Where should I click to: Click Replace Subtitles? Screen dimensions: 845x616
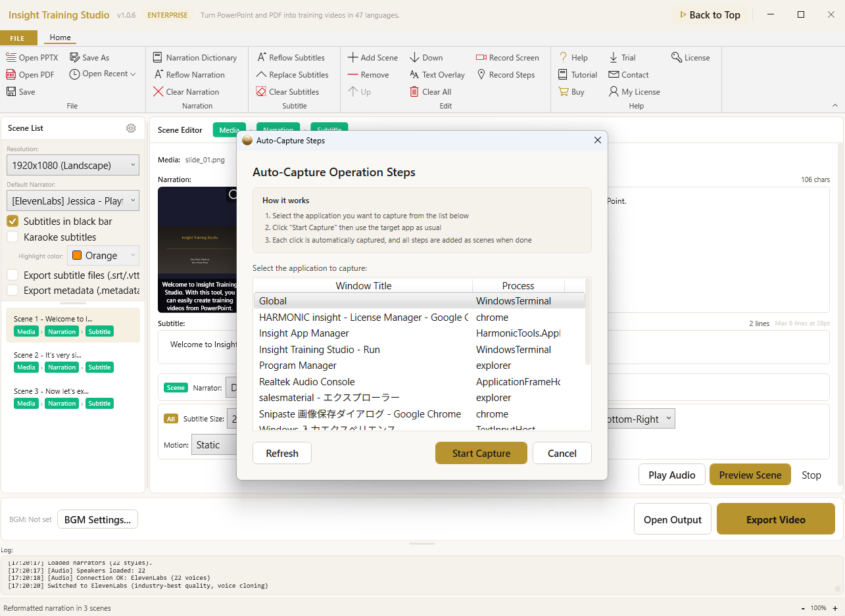click(292, 75)
